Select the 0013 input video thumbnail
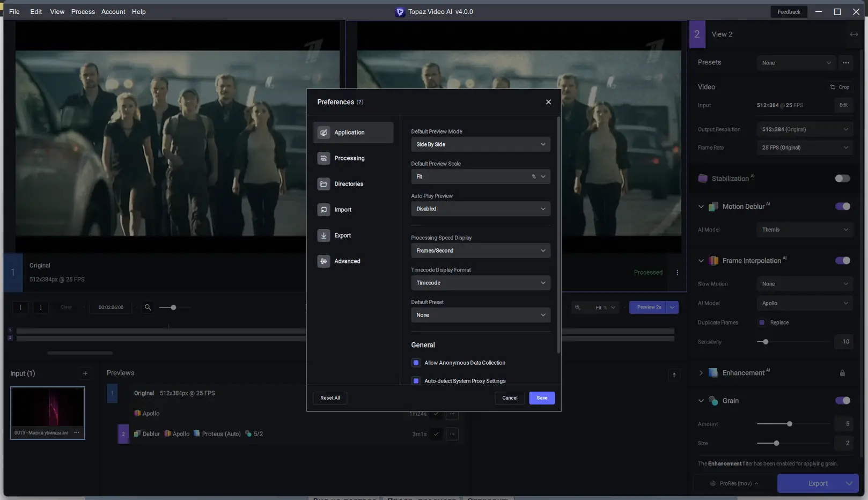The height and width of the screenshot is (500, 868). click(48, 413)
